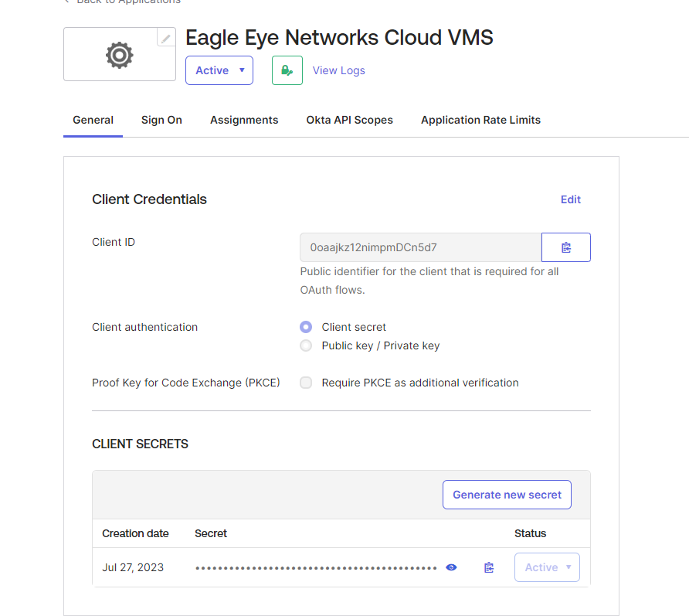Open the application Active status dropdown
The width and height of the screenshot is (689, 616).
[219, 70]
